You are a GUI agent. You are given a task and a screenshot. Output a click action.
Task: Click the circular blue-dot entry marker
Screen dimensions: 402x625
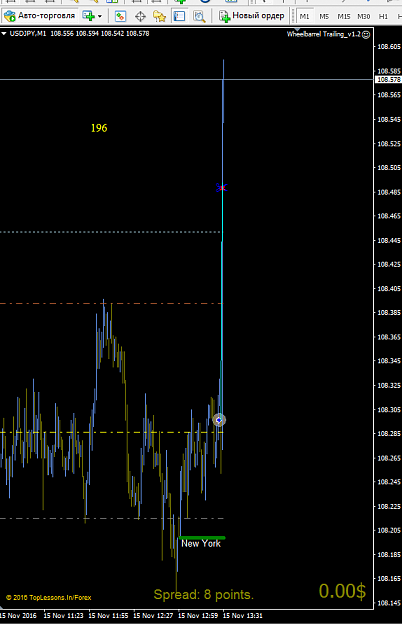(x=219, y=420)
